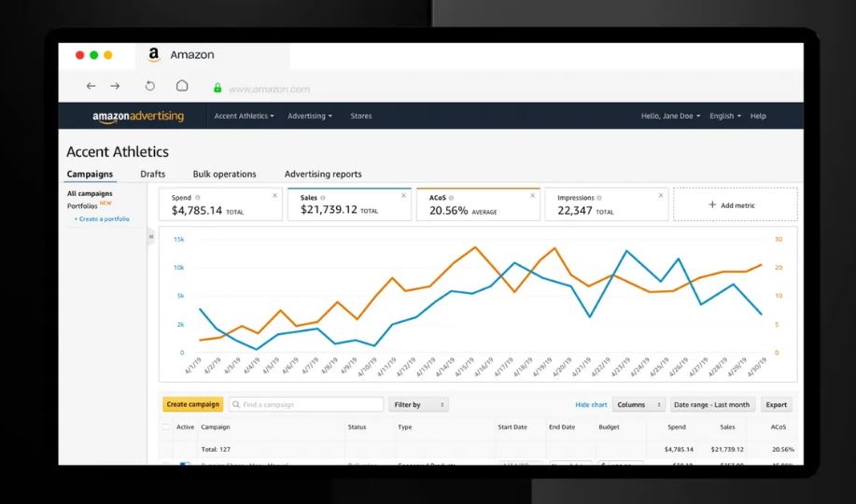The height and width of the screenshot is (504, 856).
Task: Click the browser address bar URL
Action: 269,89
